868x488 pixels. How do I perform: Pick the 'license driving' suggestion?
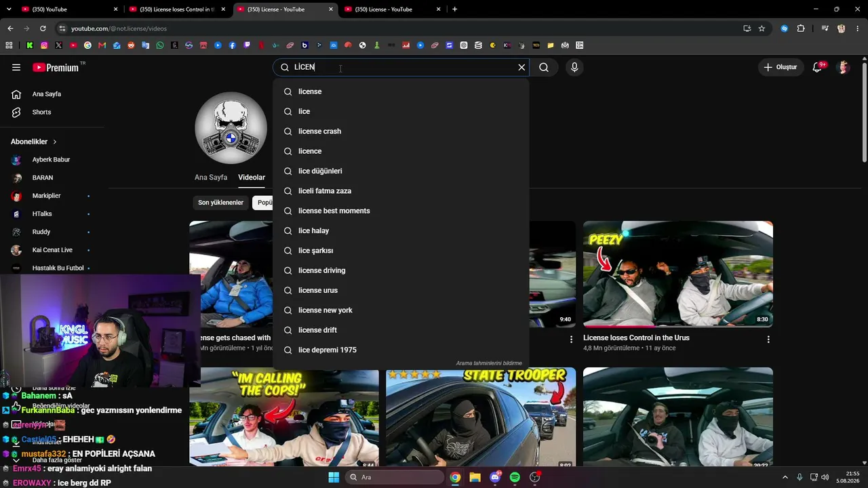[401, 270]
